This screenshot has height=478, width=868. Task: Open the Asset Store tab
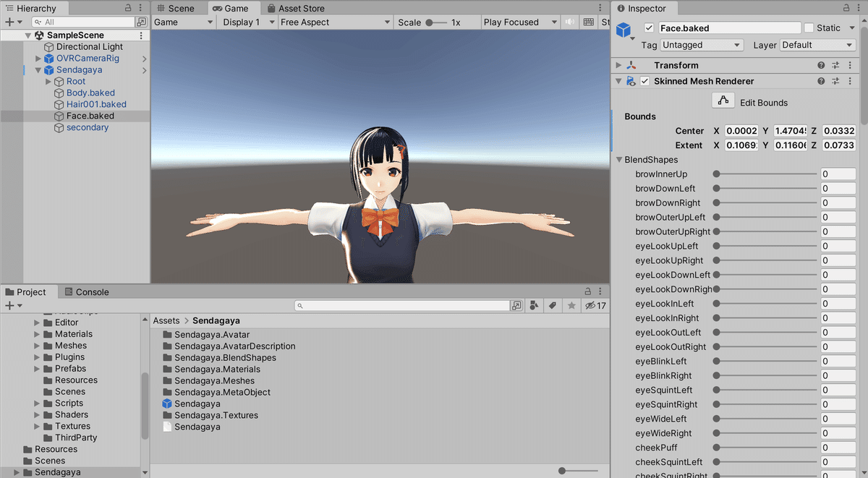pyautogui.click(x=296, y=9)
